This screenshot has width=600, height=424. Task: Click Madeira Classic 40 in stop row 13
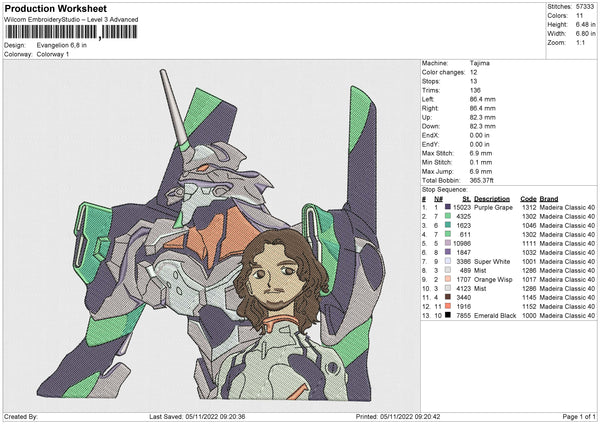[567, 315]
